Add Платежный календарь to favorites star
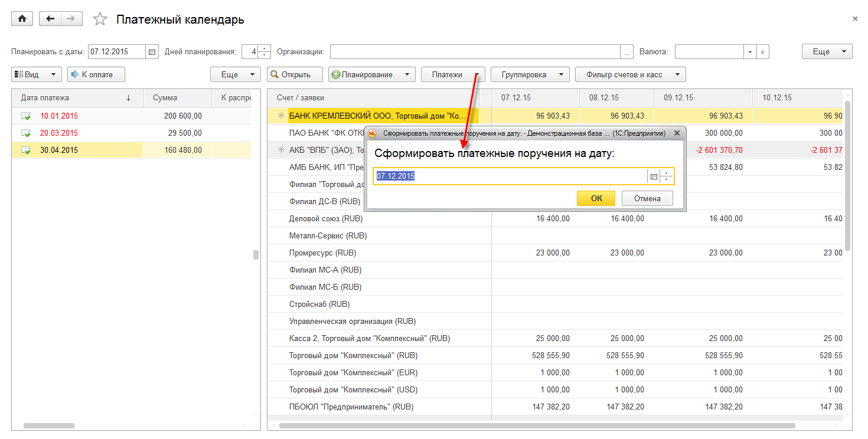Viewport: 868px width, 439px height. point(100,19)
